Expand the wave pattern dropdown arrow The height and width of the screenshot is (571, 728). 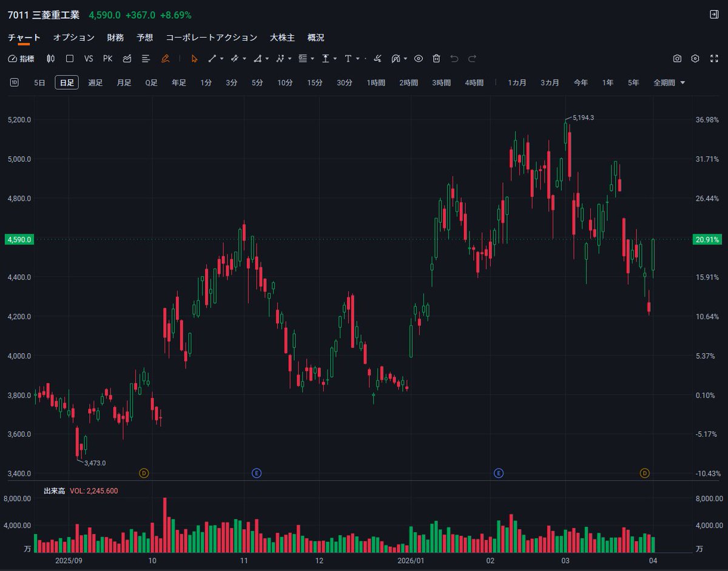pos(289,59)
